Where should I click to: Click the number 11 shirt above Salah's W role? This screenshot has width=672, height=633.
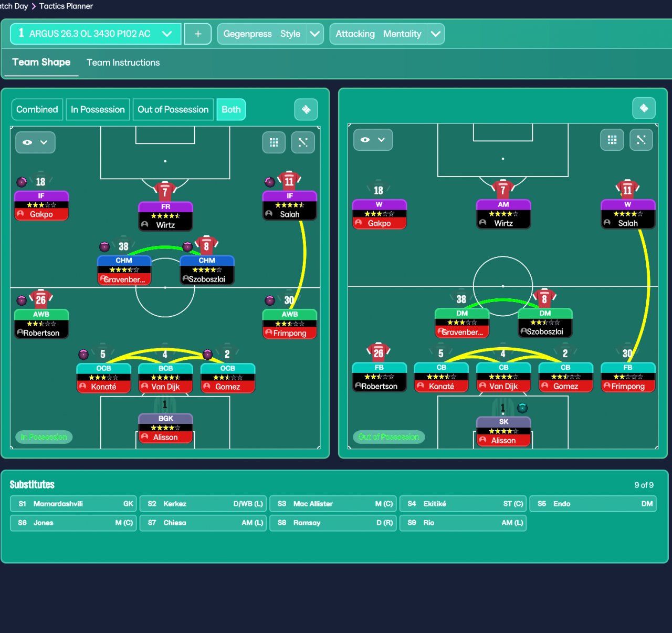click(627, 189)
